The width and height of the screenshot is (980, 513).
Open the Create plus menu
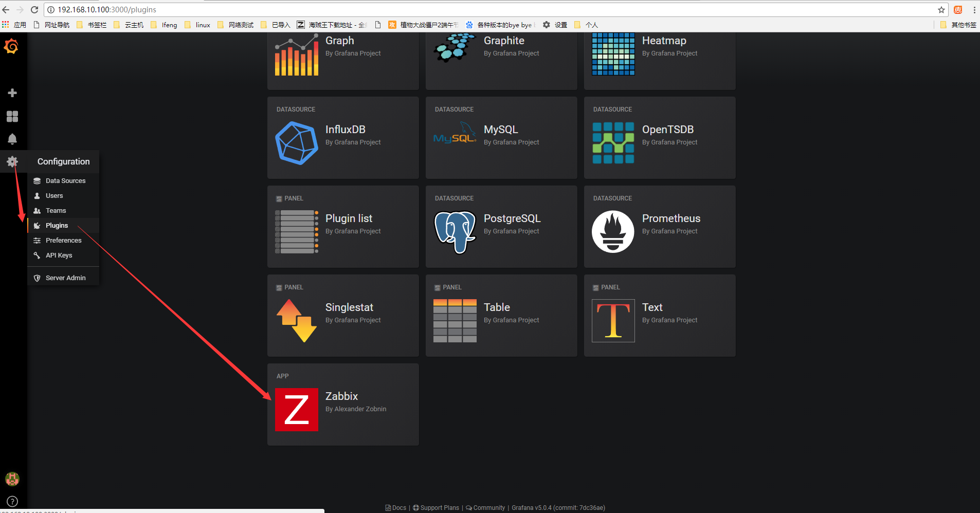(12, 93)
